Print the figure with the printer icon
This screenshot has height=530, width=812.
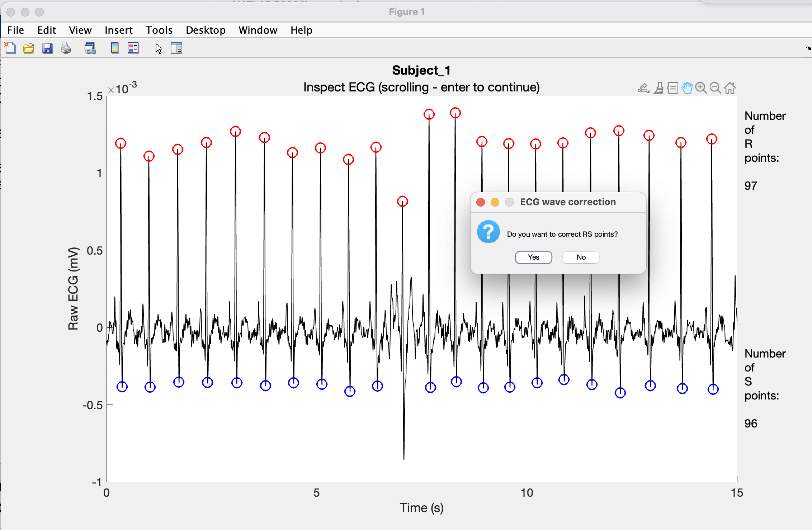pos(66,48)
